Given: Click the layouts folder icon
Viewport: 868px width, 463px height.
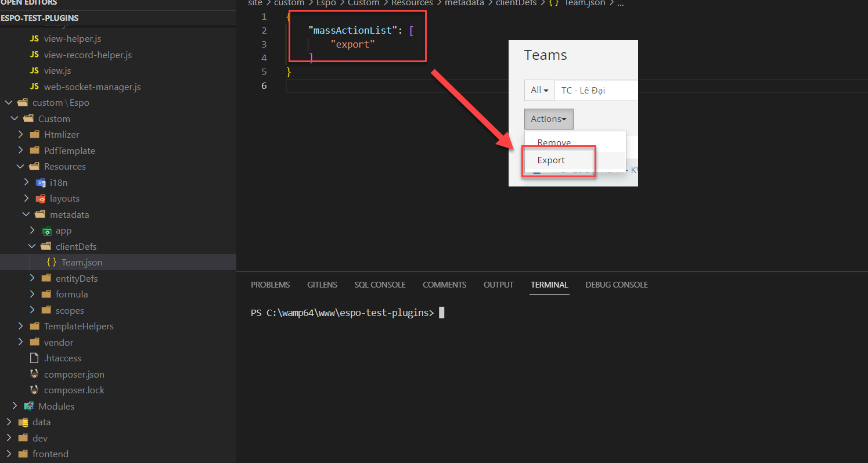Looking at the screenshot, I should (40, 199).
